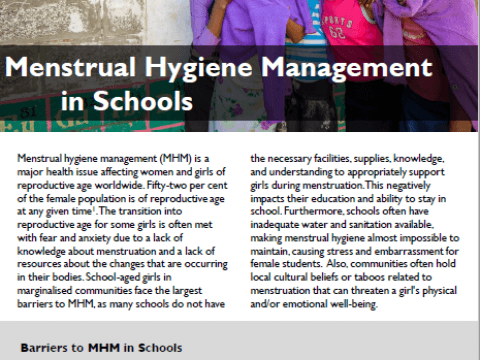Click the gray band beside the Barriers heading
Image resolution: width=480 pixels, height=360 pixels.
[x=330, y=347]
